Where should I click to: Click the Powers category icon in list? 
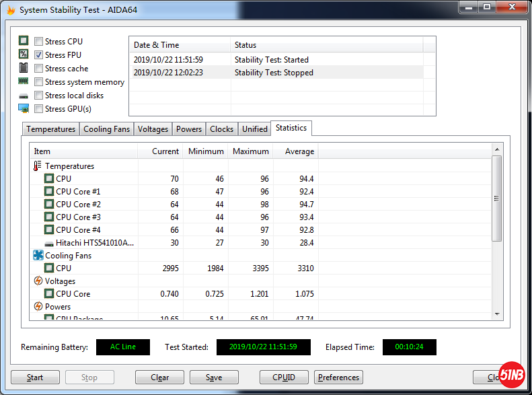point(38,307)
